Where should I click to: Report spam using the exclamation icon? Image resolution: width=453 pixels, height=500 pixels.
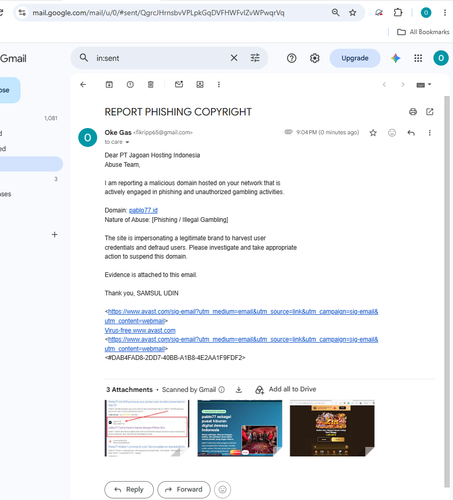(x=130, y=85)
